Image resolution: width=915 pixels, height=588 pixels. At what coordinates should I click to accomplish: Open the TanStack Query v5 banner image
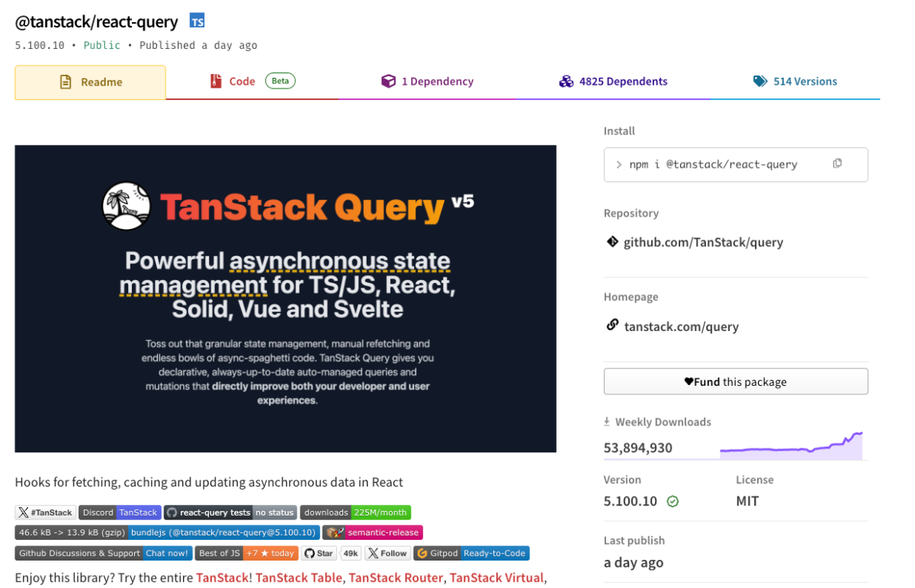coord(285,299)
